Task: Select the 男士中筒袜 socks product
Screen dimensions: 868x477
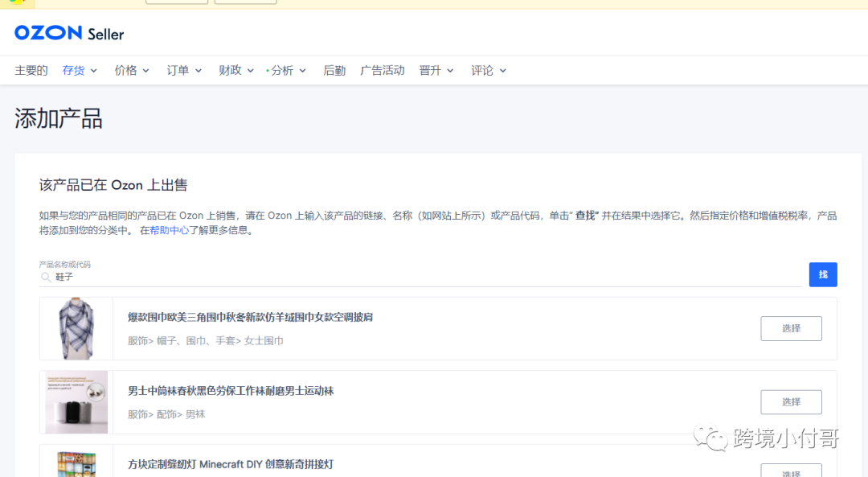Action: (791, 402)
